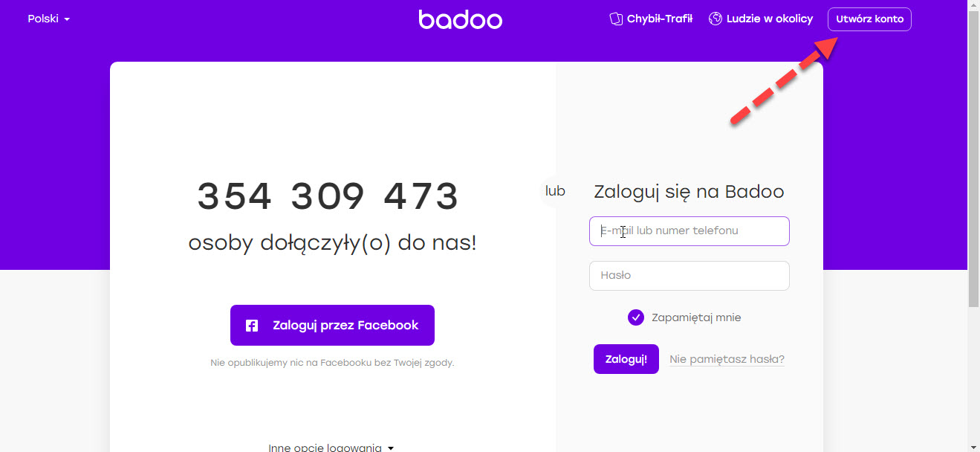980x452 pixels.
Task: Click the Zaloguj! button
Action: click(x=626, y=359)
